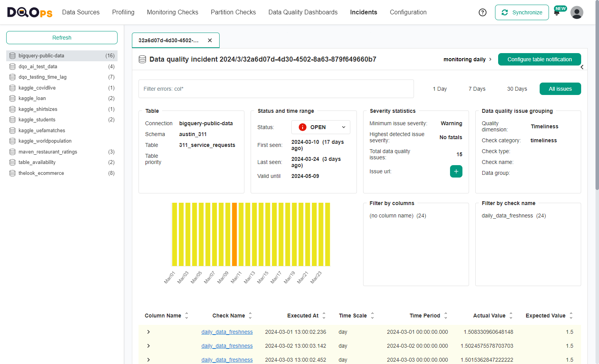Click inside the Filter errors input field
Screen dimensions: 599x364
click(x=276, y=89)
